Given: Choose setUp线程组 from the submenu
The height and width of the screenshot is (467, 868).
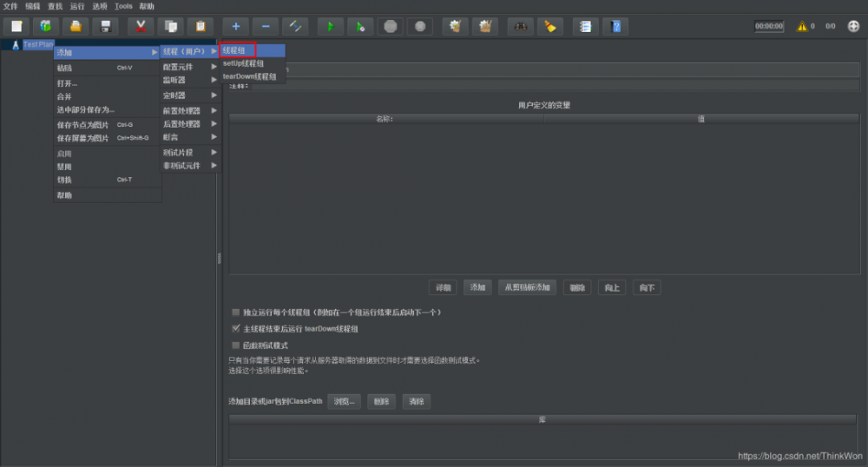Looking at the screenshot, I should pos(253,63).
